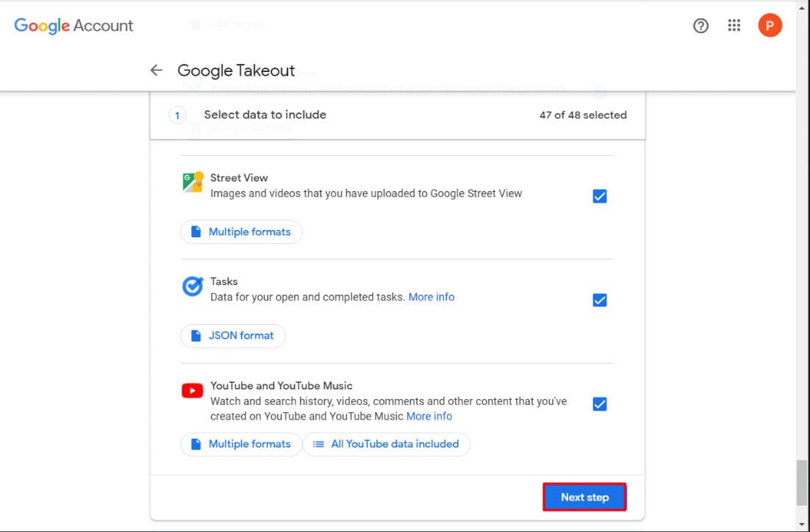Open More info link for Tasks
Screen dimensions: 810x532
431,297
